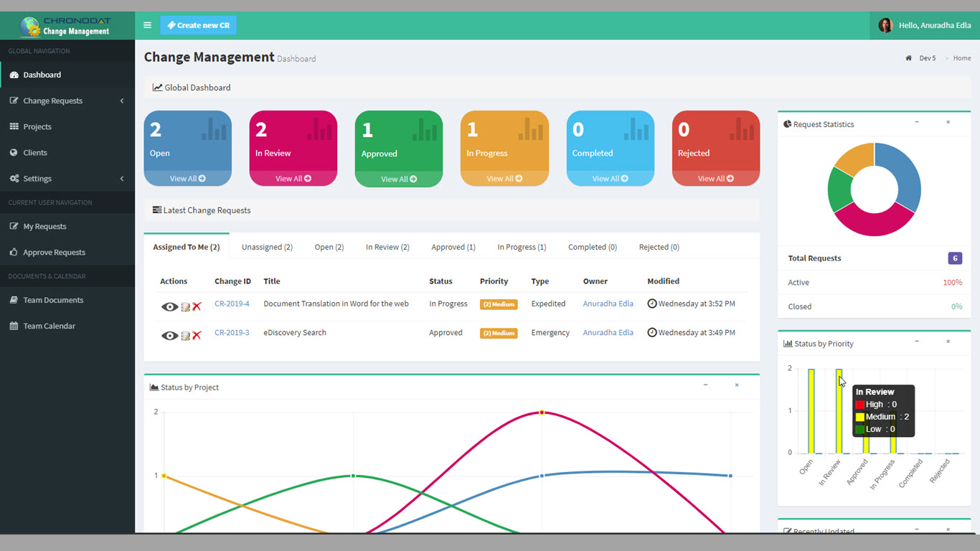Delete CR-2019-4 with the red X
The image size is (980, 551).
point(197,306)
